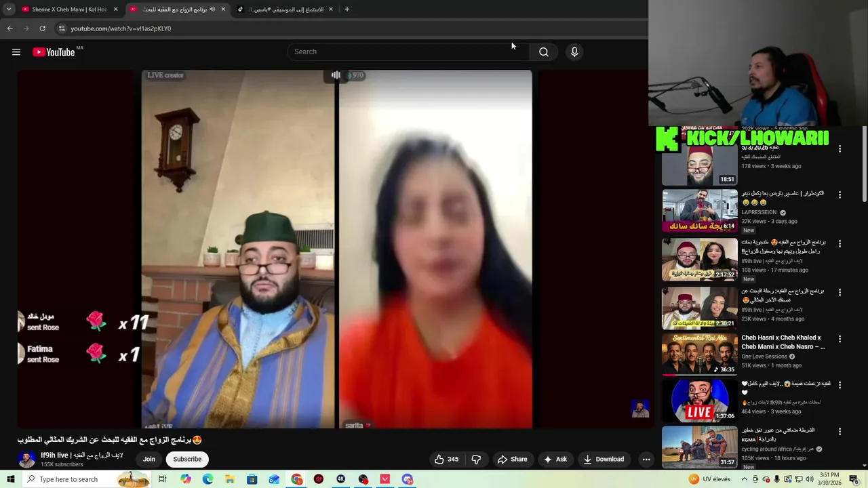Open options for 178 views video
Image resolution: width=868 pixels, height=488 pixels.
840,148
